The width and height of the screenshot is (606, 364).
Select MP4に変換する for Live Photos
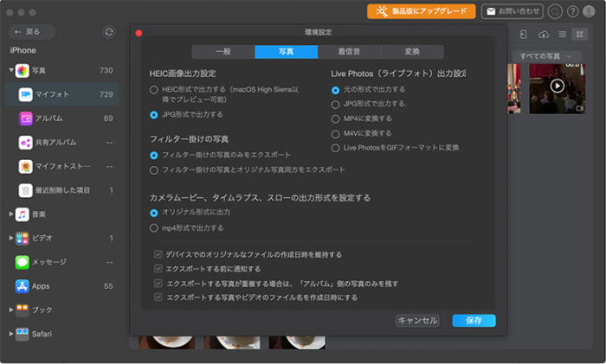click(x=336, y=119)
